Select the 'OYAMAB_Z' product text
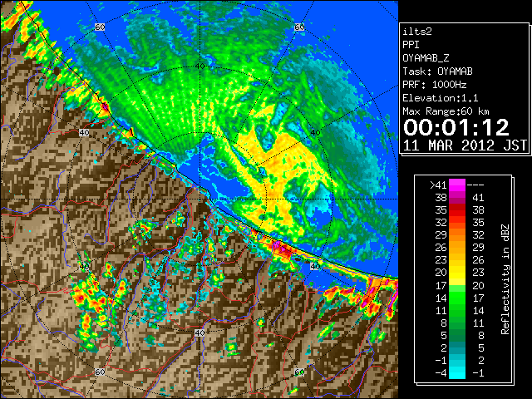Image resolution: width=532 pixels, height=399 pixels. (x=426, y=58)
